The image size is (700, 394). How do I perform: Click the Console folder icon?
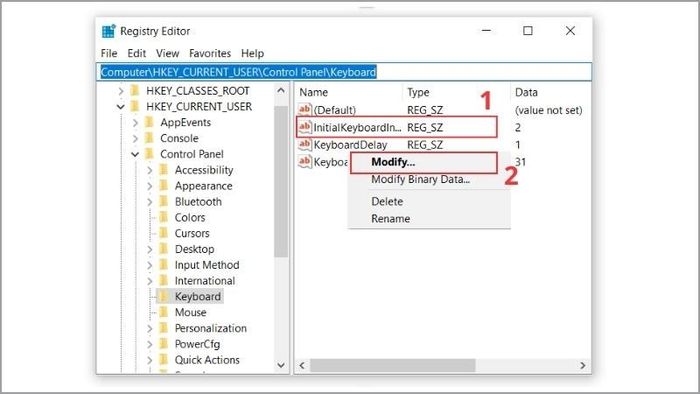[x=150, y=138]
